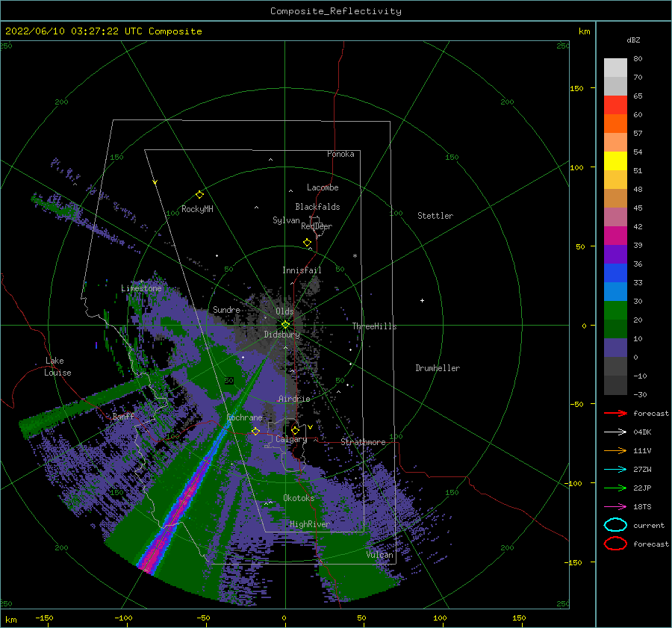This screenshot has height=628, width=672.
Task: Click the RockyMH label
Action: 197,209
